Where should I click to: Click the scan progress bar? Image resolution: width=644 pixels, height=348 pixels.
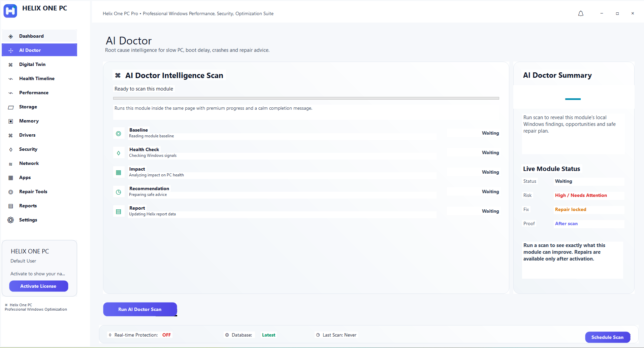[306, 98]
